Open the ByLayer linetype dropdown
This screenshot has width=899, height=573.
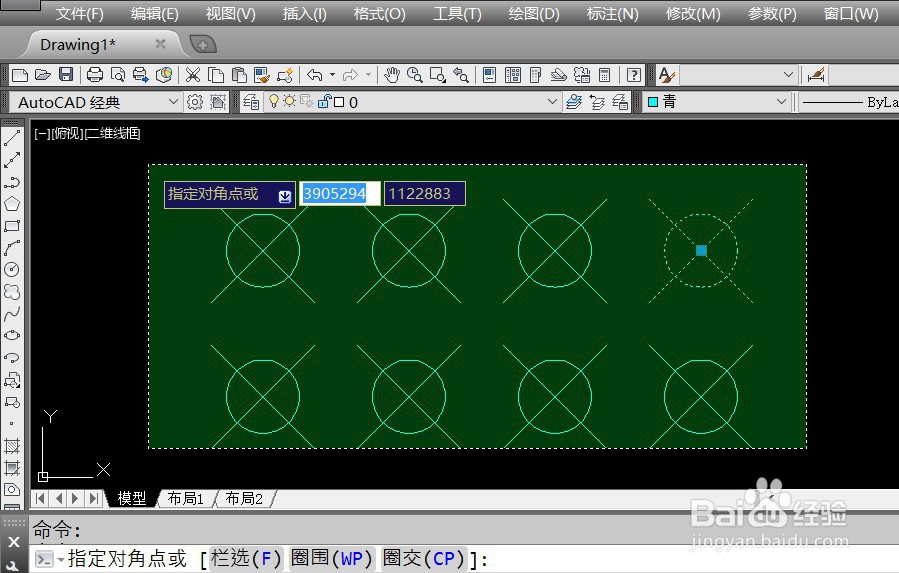(849, 102)
